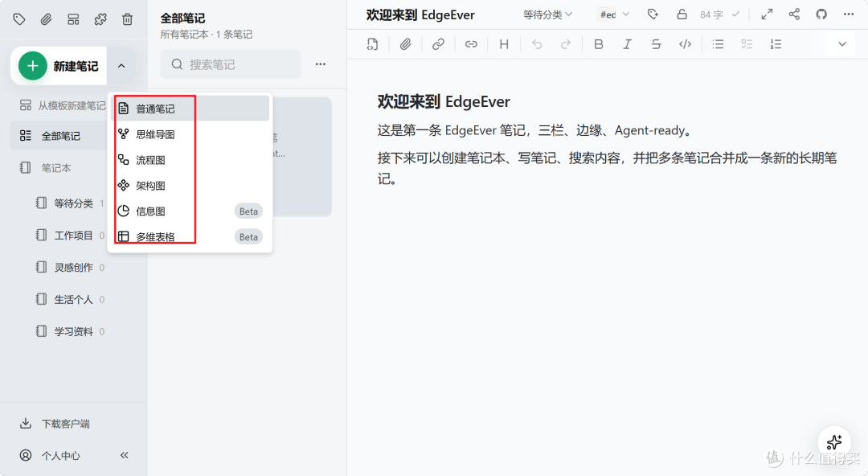The width and height of the screenshot is (868, 476).
Task: Insert attachment from editor toolbar
Action: click(406, 44)
